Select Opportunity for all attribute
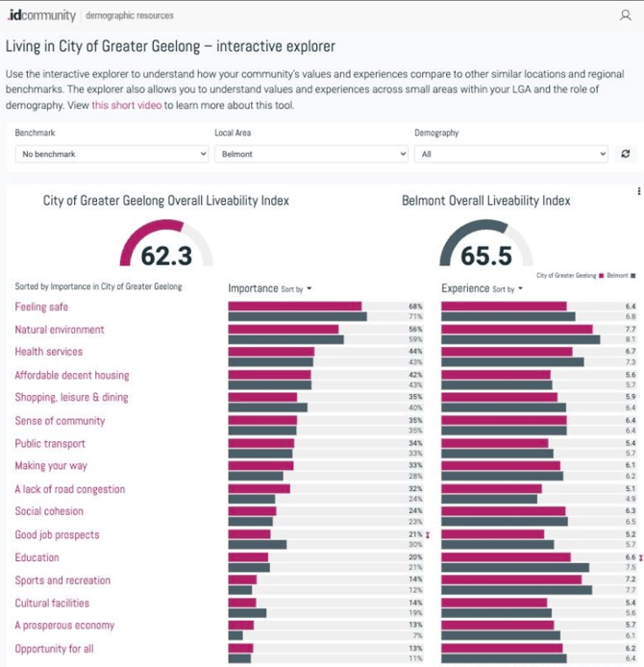Viewport: 644px width, 667px height. pyautogui.click(x=55, y=649)
